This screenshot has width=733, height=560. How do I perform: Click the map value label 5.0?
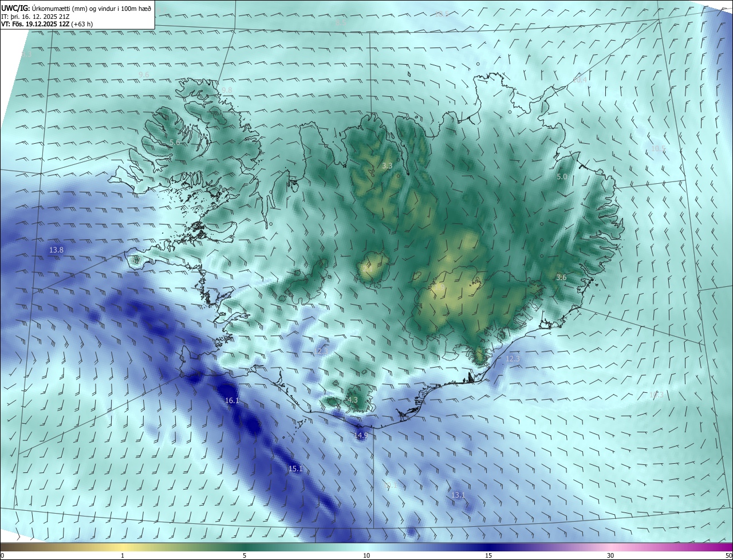tap(562, 178)
